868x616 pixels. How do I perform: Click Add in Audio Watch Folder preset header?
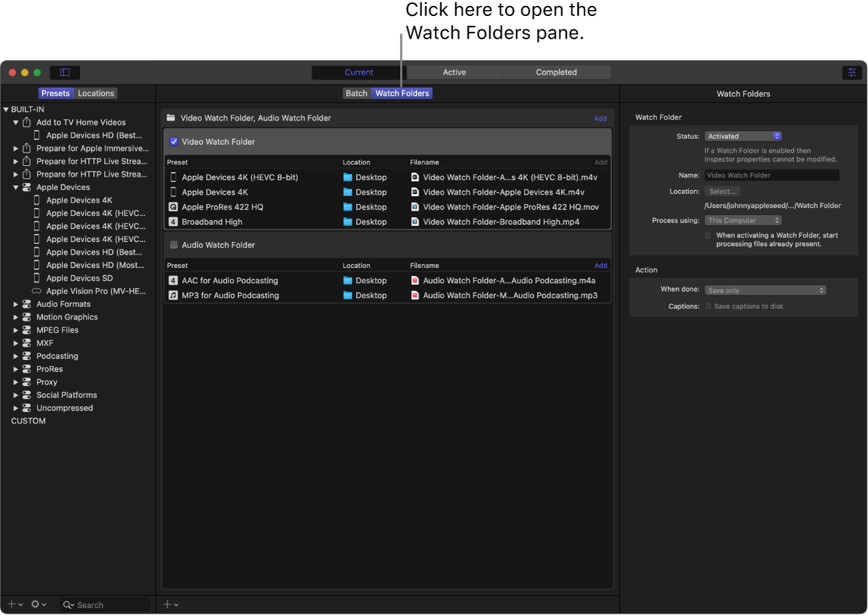[601, 265]
